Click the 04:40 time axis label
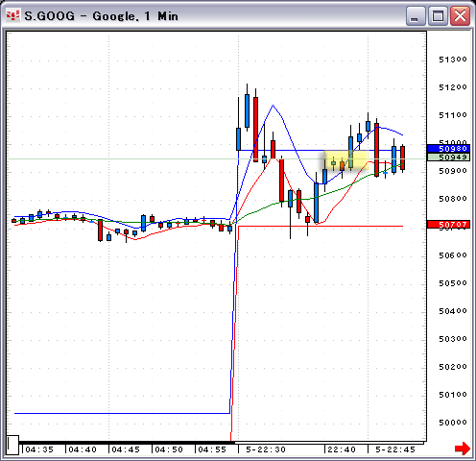Image resolution: width=476 pixels, height=461 pixels. point(83,449)
